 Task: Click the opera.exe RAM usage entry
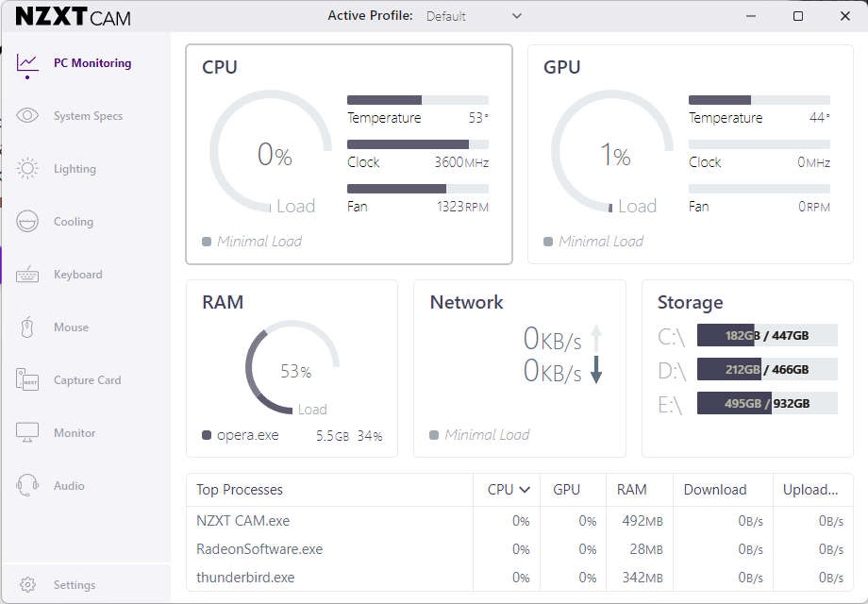[292, 435]
